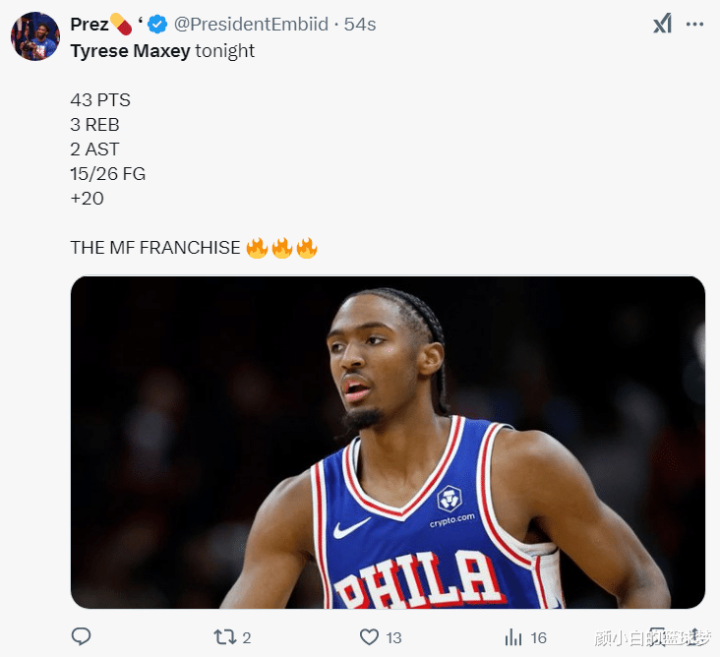Bookmark the tweet using the bookmark icon

[x=657, y=637]
